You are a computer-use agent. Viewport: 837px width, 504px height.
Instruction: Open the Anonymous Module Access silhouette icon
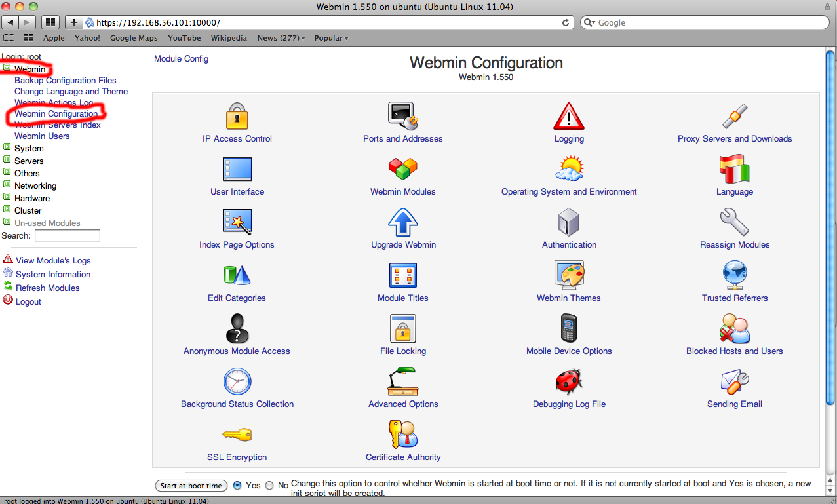tap(237, 328)
